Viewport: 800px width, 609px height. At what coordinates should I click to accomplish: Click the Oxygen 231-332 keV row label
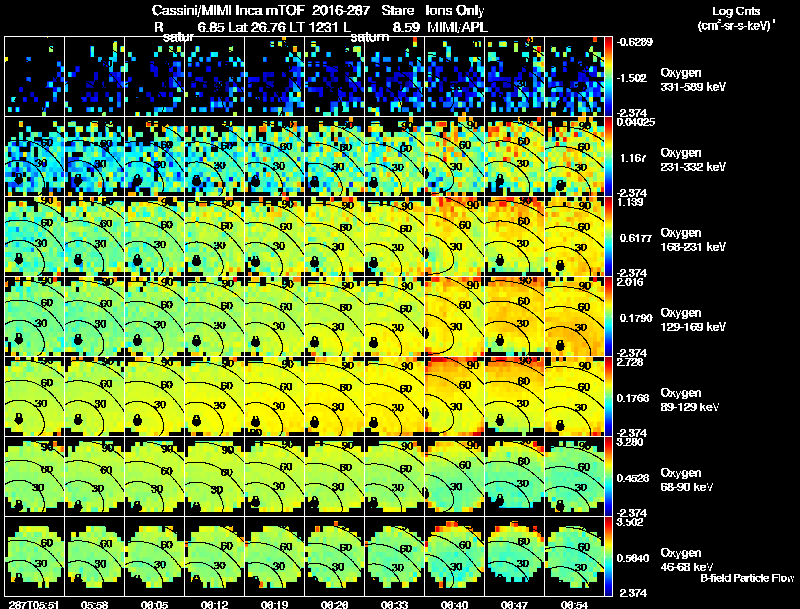(693, 160)
